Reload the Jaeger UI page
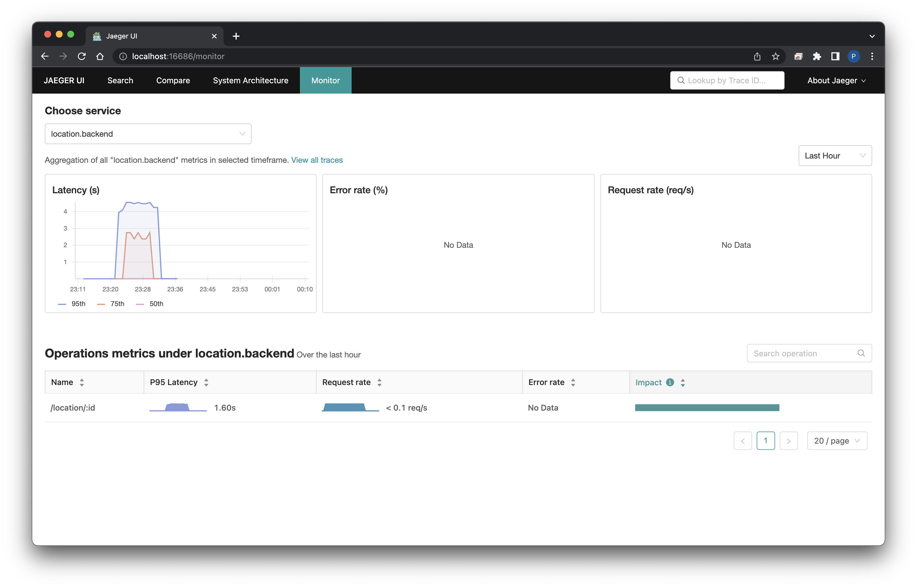This screenshot has height=588, width=917. (81, 56)
